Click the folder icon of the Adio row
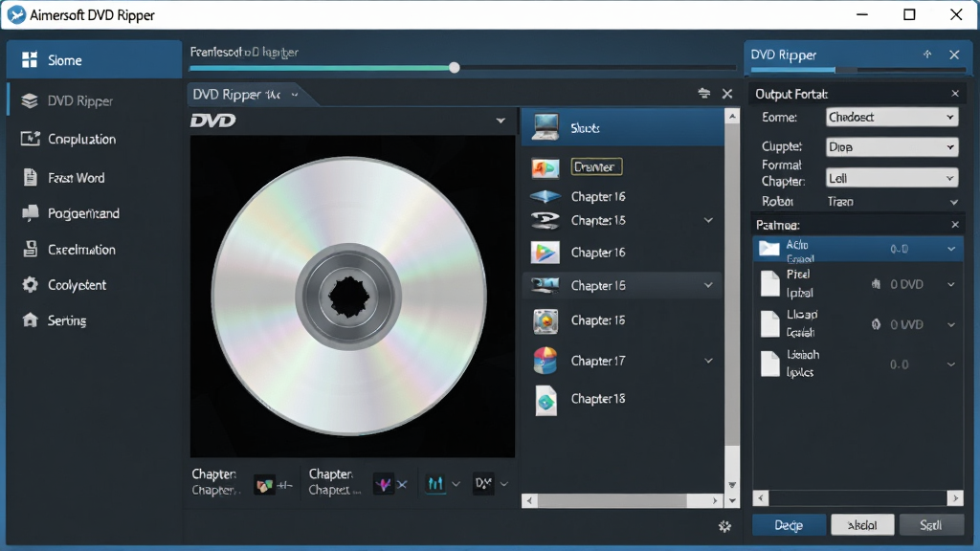This screenshot has height=551, width=980. [x=768, y=249]
